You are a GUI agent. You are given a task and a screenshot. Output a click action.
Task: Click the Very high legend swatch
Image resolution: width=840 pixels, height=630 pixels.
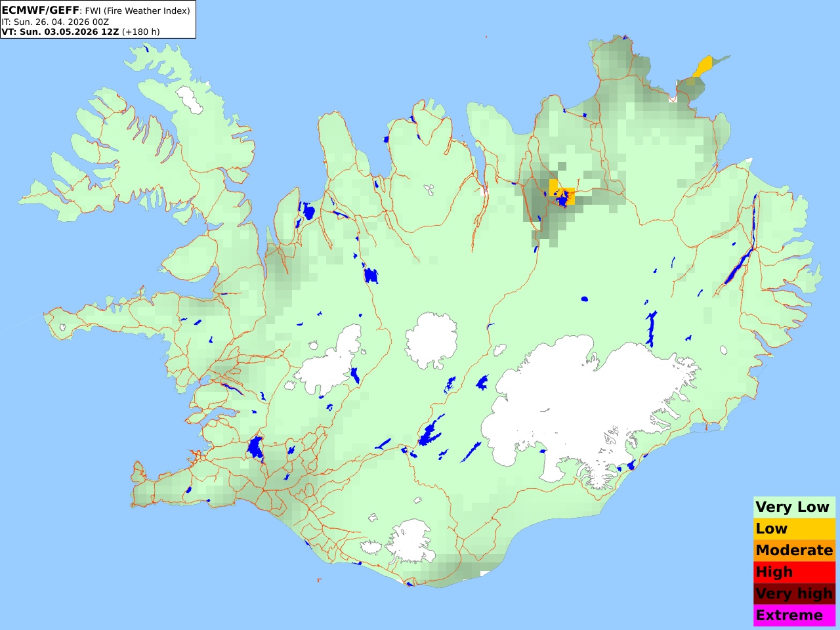(794, 593)
